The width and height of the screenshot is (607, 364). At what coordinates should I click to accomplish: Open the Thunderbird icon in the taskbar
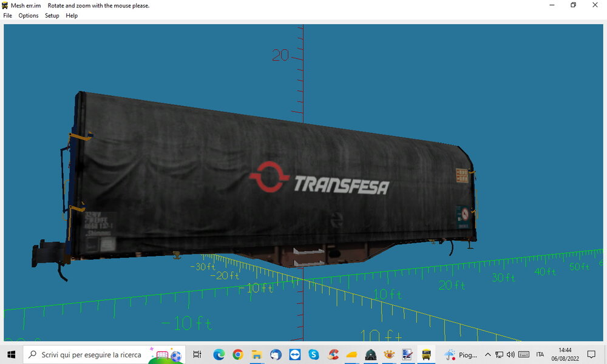point(276,354)
